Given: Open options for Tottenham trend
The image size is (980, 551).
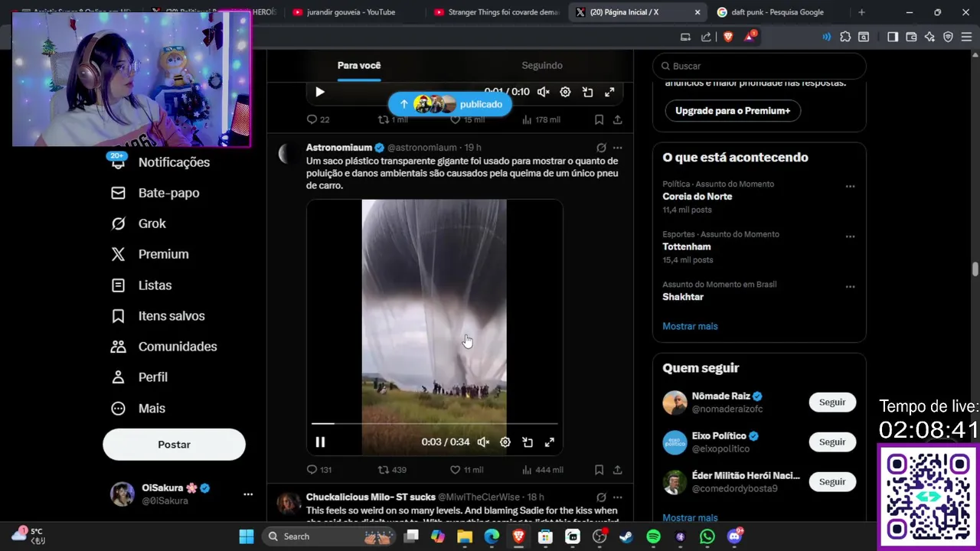Looking at the screenshot, I should [x=850, y=236].
